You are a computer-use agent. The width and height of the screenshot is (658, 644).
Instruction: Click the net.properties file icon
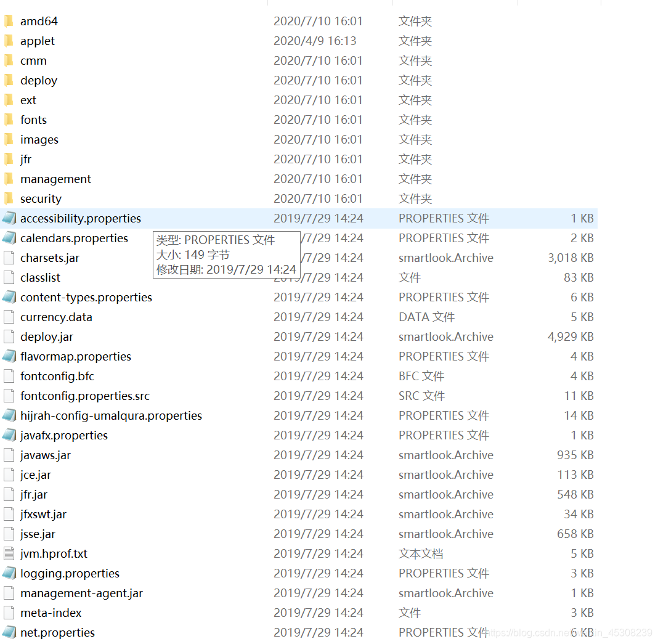[x=9, y=633]
